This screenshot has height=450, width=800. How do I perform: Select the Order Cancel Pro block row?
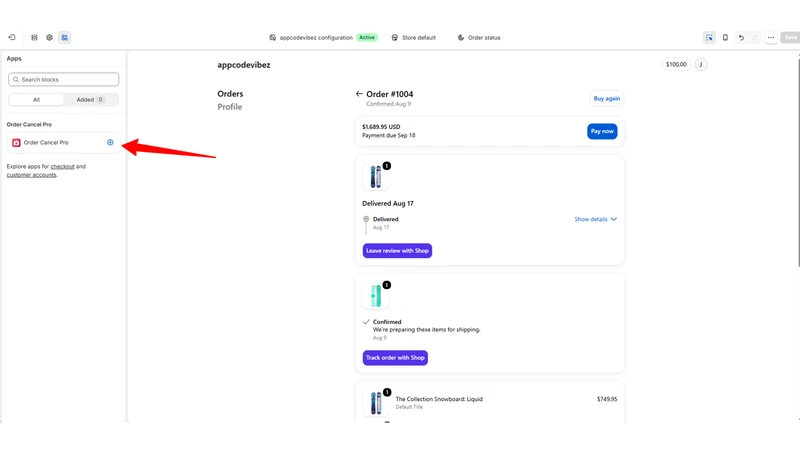tap(64, 142)
